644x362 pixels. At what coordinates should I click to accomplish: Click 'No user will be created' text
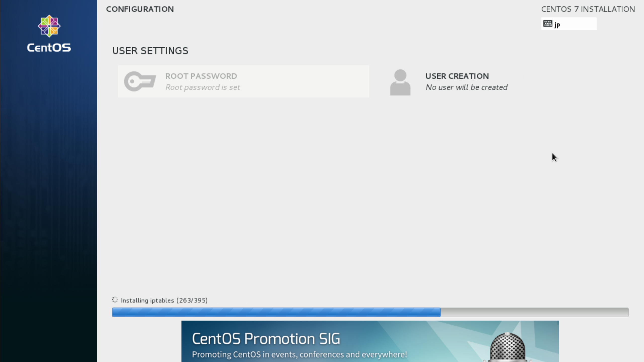click(x=466, y=87)
